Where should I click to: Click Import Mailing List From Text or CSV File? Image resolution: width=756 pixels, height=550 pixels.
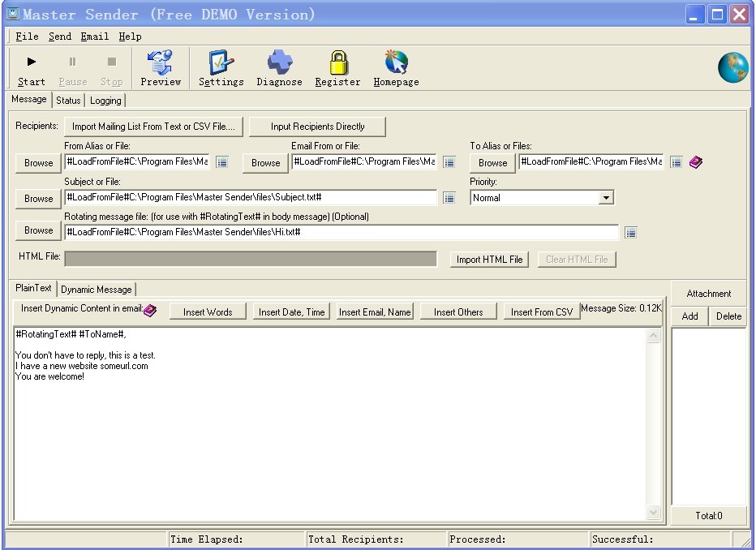click(x=153, y=127)
